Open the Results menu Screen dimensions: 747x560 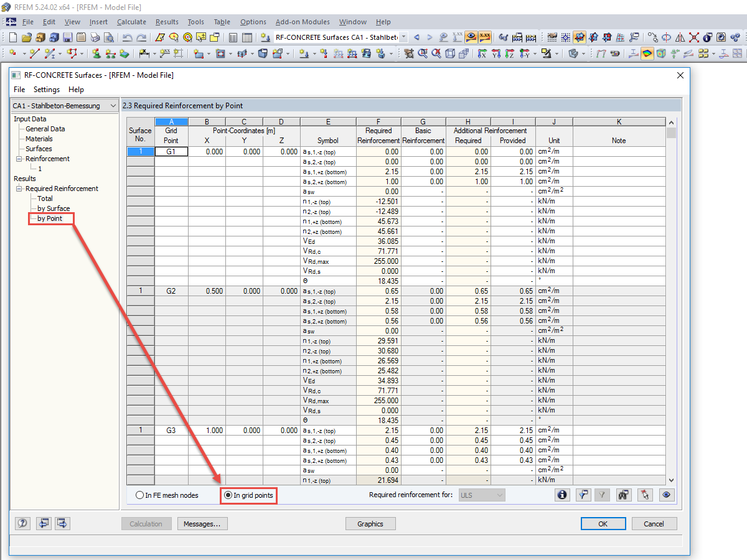(x=167, y=22)
